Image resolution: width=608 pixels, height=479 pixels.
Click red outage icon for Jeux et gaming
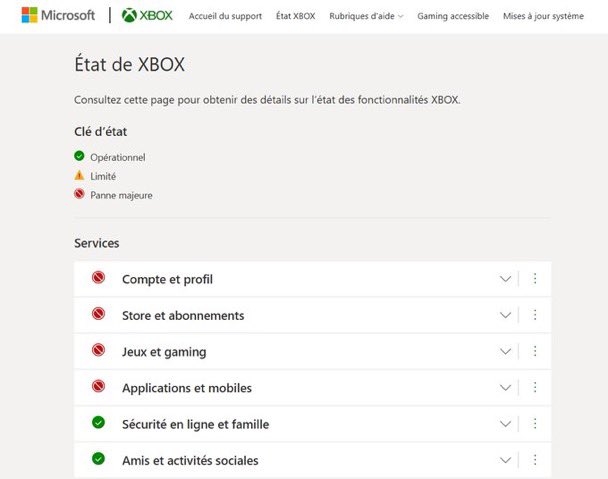pos(98,350)
